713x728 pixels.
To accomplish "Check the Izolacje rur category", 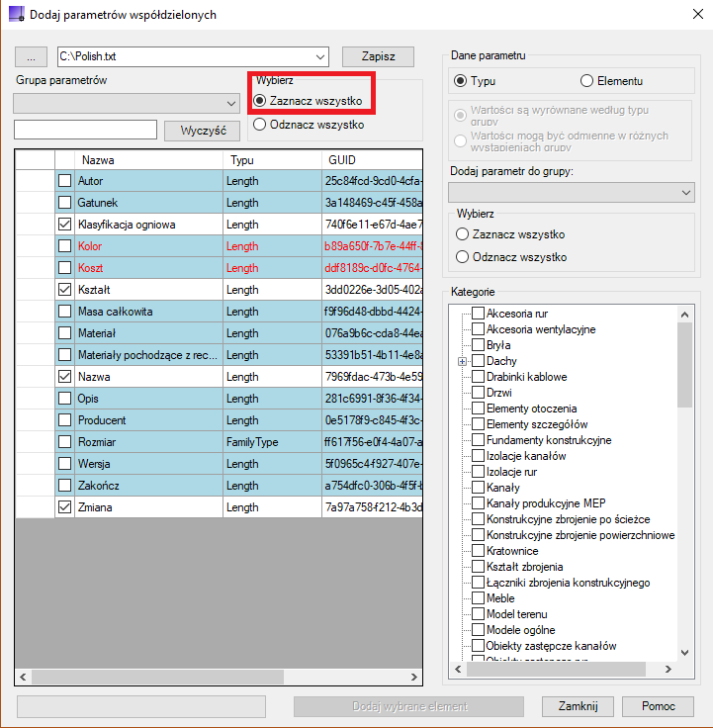I will pos(478,471).
